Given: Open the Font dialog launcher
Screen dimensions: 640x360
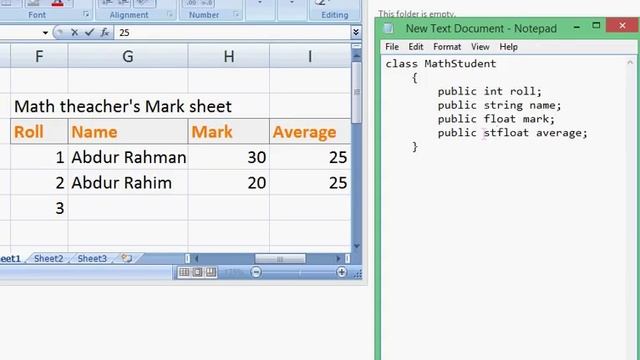Looking at the screenshot, I should point(86,14).
